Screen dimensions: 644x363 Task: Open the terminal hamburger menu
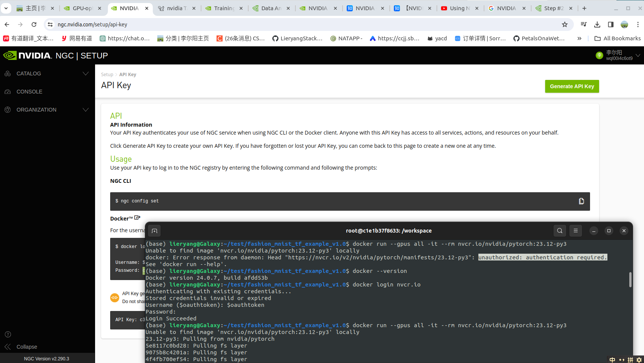point(576,231)
